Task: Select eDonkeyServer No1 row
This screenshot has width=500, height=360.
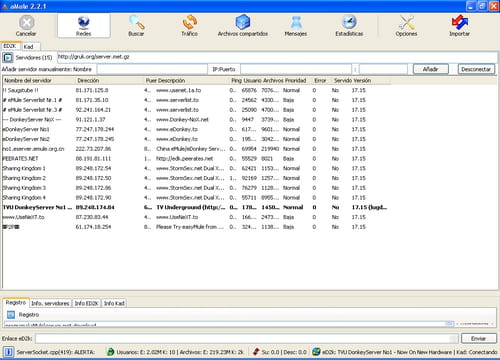Action: 197,129
